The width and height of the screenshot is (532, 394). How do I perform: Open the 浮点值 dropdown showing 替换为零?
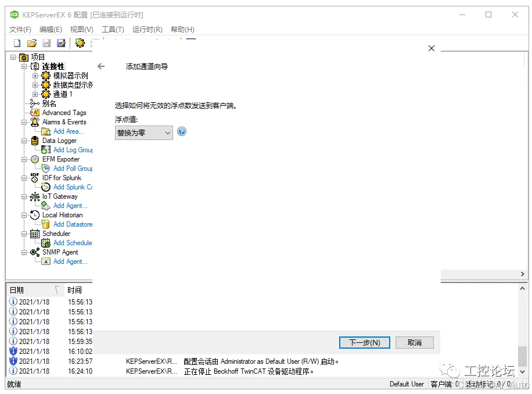coord(144,132)
